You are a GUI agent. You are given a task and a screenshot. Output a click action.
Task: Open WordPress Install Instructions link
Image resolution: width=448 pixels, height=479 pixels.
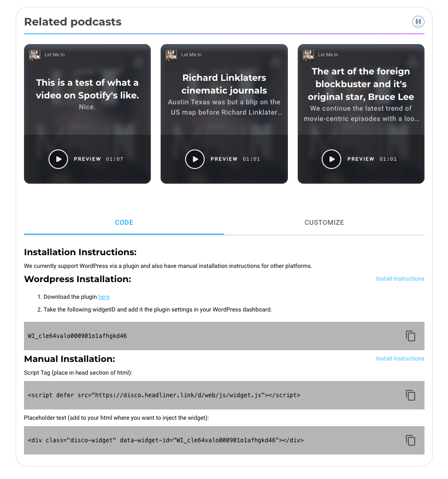click(400, 279)
